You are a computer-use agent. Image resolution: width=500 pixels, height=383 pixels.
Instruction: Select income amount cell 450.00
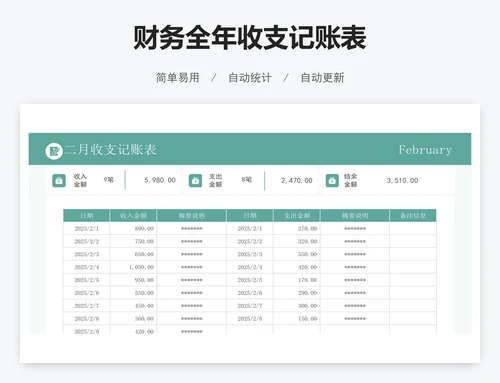pos(133,306)
